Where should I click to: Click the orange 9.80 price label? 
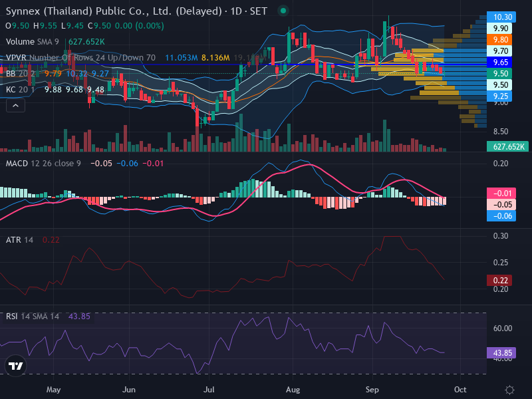499,40
